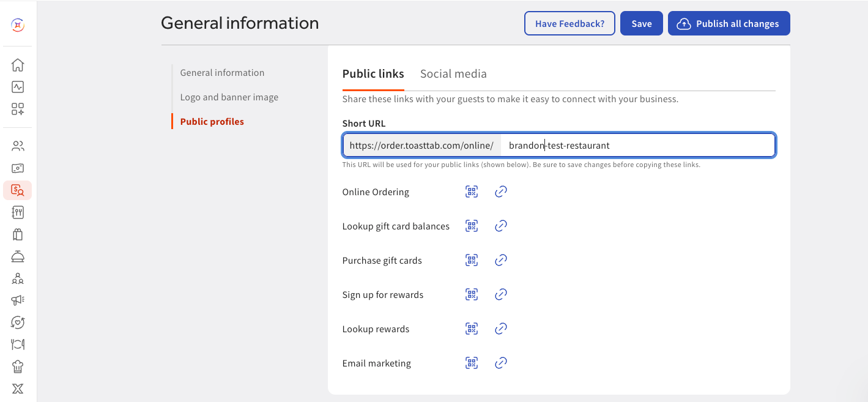Click the 'This URL will be used' hint text

tap(521, 165)
